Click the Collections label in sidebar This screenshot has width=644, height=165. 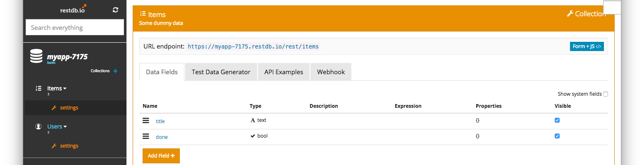point(100,71)
